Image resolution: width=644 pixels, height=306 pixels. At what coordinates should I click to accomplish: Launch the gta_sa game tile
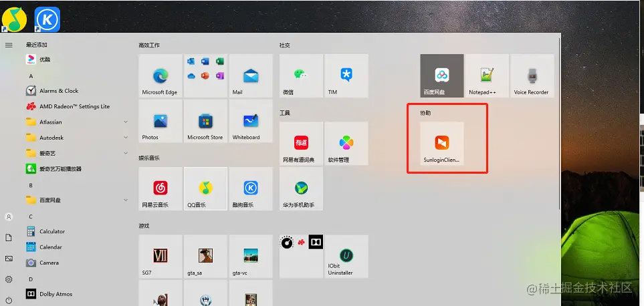point(205,257)
